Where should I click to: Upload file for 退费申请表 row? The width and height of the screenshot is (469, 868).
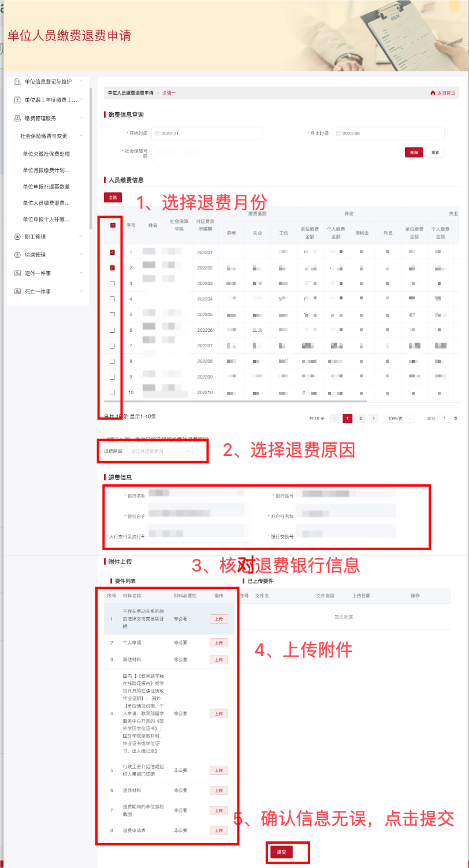219,830
